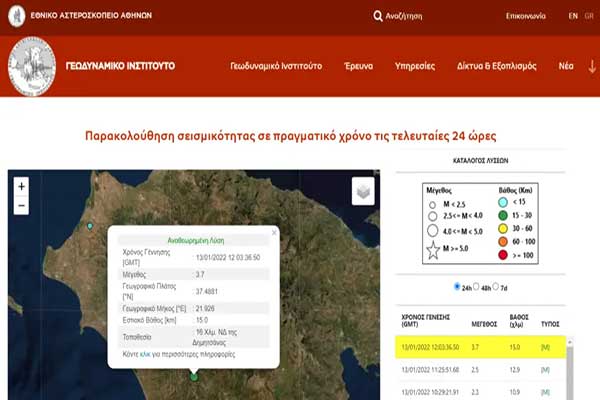Zoom in on the seismicity map
Image resolution: width=600 pixels, height=400 pixels.
tap(22, 186)
